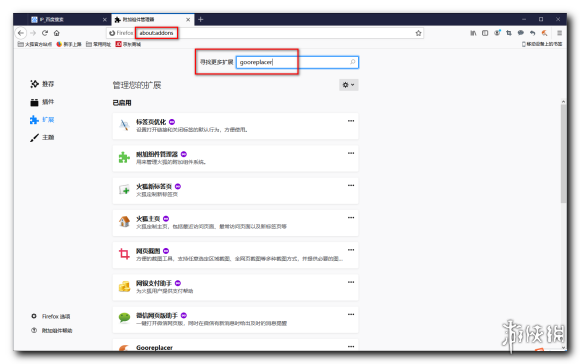580x364 pixels.
Task: Click the purple badge beside 标签页优化
Action: click(x=172, y=122)
